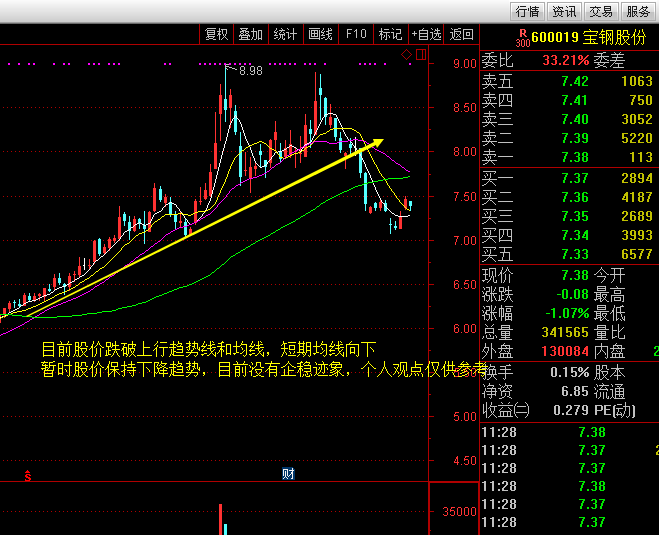Open F10 company info
Image resolution: width=659 pixels, height=535 pixels.
(356, 34)
